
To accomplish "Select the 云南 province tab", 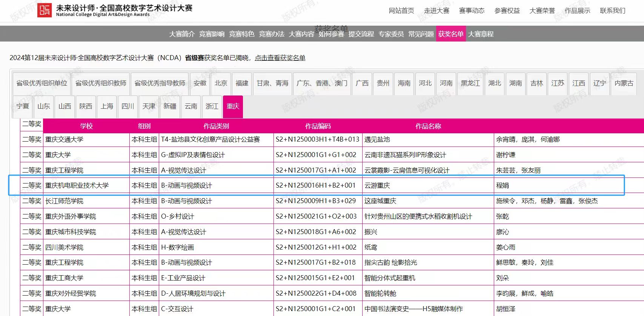I will pyautogui.click(x=191, y=106).
